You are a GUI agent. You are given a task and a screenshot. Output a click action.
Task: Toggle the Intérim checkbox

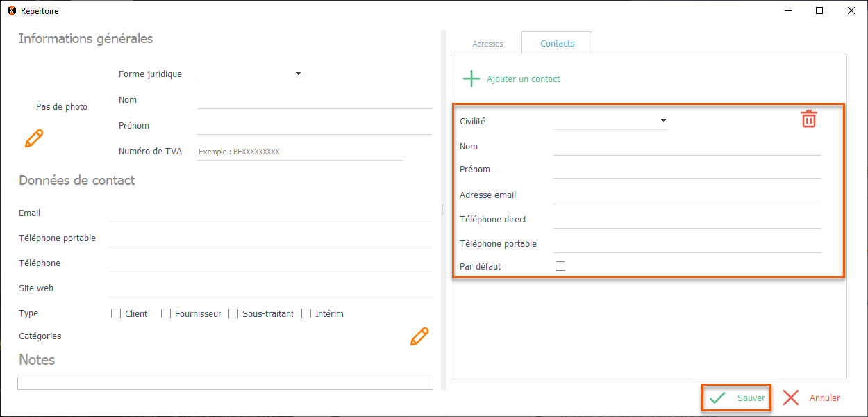306,313
